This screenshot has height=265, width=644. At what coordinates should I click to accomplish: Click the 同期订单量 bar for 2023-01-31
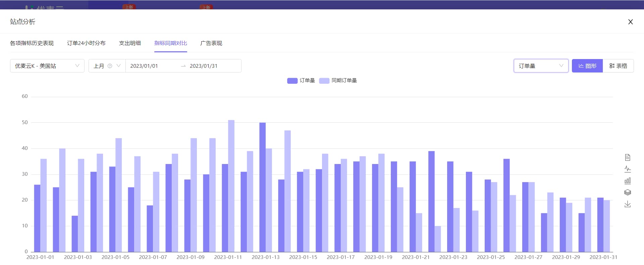coord(607,226)
